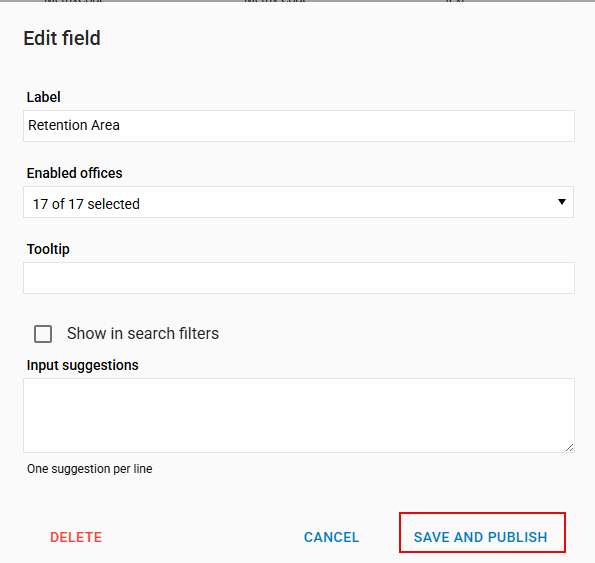Click the 'Enabled offices' field label
595x563 pixels.
[x=74, y=173]
